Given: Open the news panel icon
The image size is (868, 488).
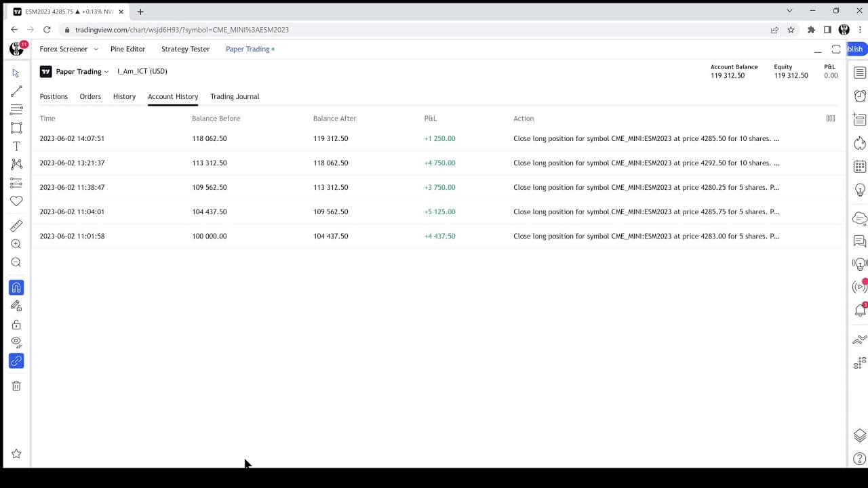Looking at the screenshot, I should coord(860,119).
